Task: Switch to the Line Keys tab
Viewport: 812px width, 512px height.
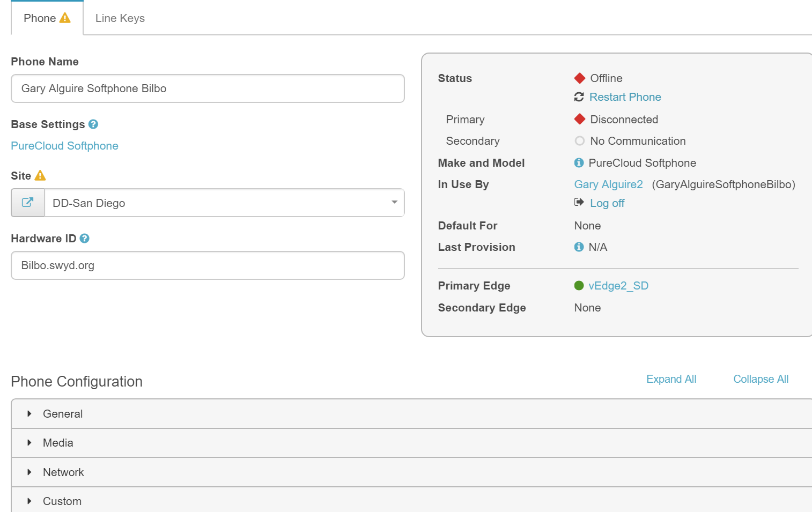Action: coord(120,18)
